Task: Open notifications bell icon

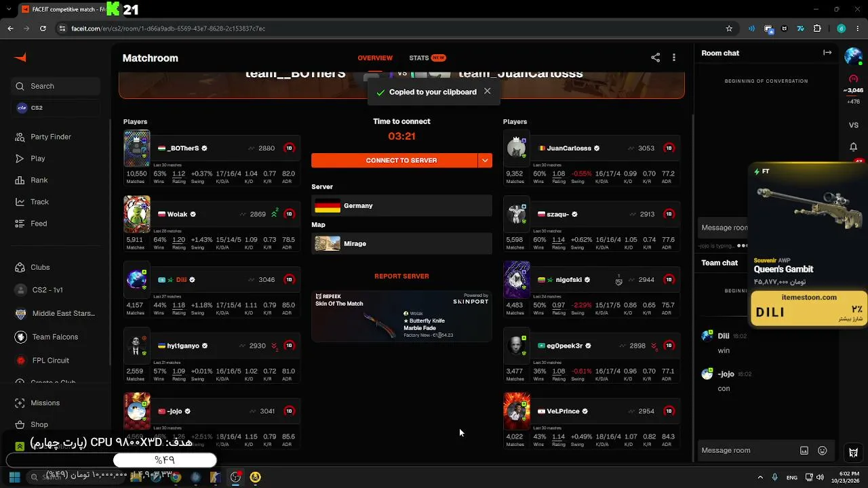Action: 854,147
